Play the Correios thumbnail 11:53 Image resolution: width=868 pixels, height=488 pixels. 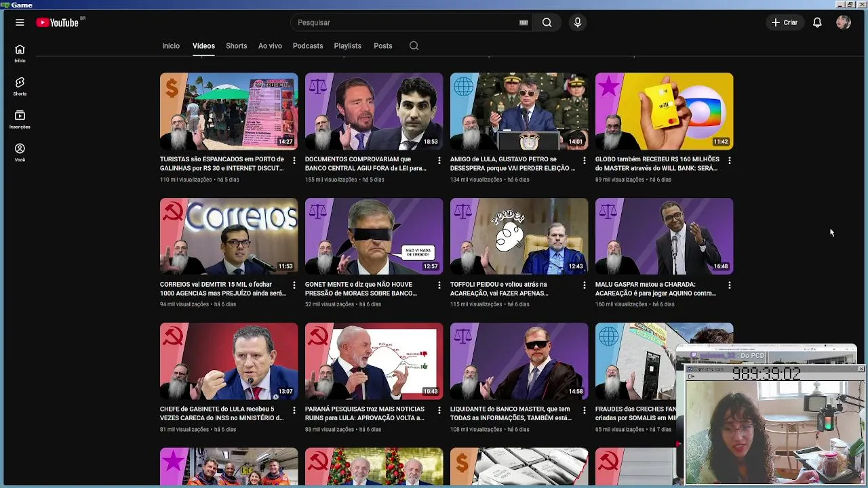point(229,236)
